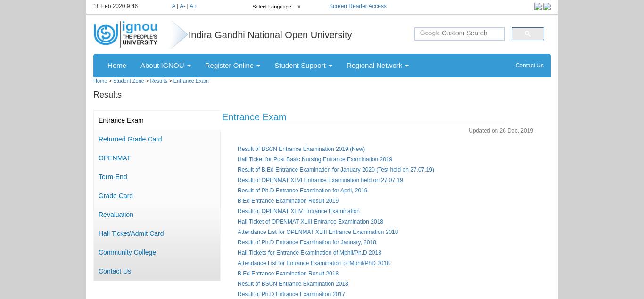The width and height of the screenshot is (644, 299).
Task: Click Student Zone in the breadcrumb
Action: 128,81
